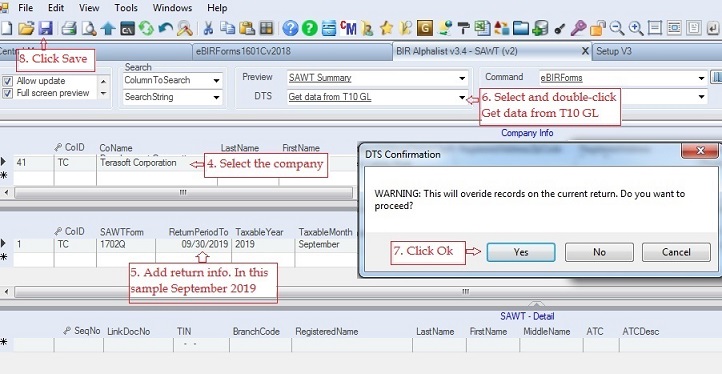Click Yes in DTS Confirmation dialog
The width and height of the screenshot is (722, 374).
pyautogui.click(x=521, y=252)
